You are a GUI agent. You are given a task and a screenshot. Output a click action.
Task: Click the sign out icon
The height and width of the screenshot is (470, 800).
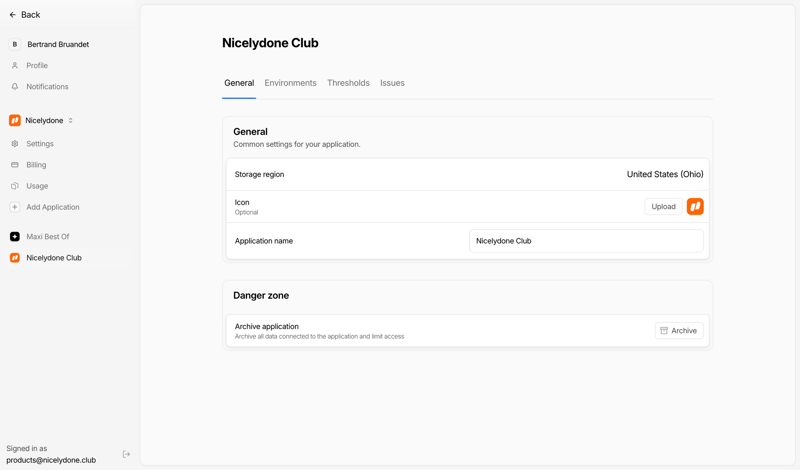(127, 454)
